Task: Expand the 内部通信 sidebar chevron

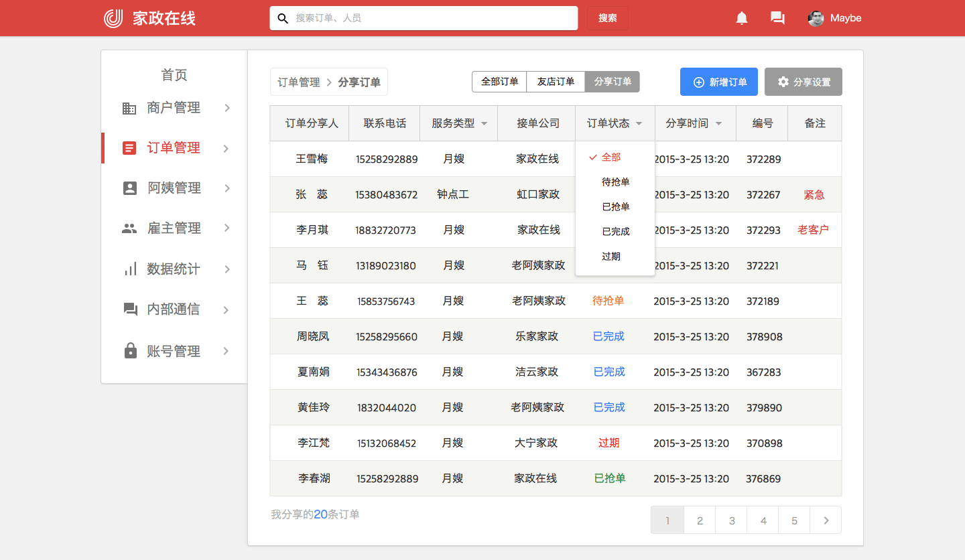Action: pos(226,310)
